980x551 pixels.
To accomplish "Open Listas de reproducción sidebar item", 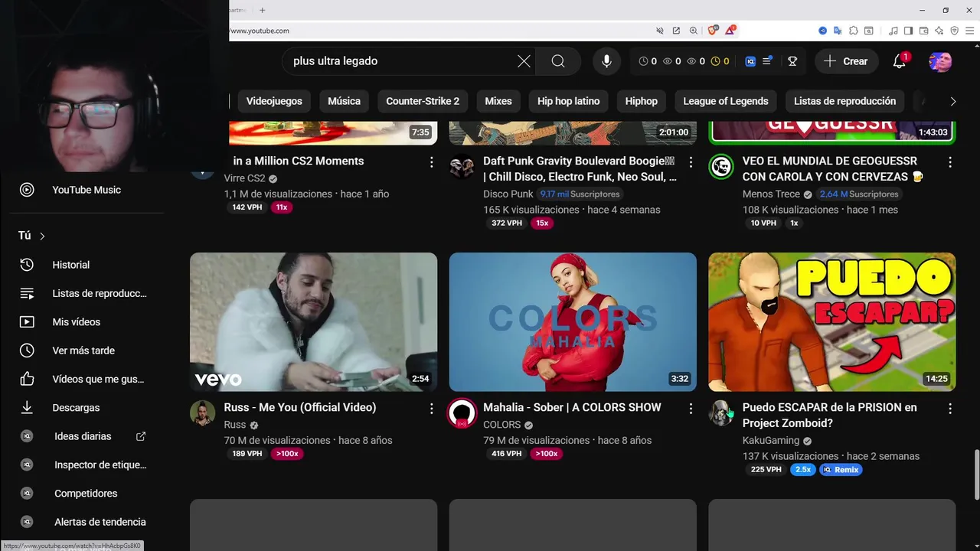I will 87,293.
